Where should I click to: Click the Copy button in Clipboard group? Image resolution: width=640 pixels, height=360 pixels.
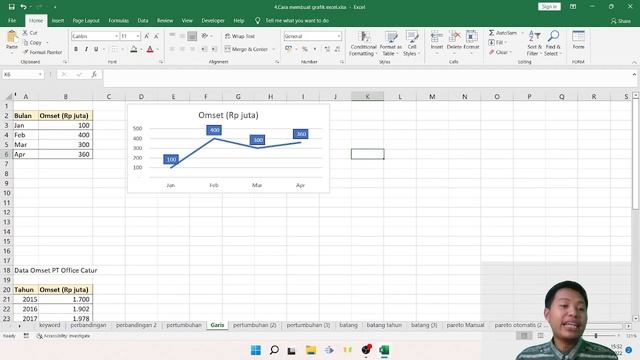(33, 42)
